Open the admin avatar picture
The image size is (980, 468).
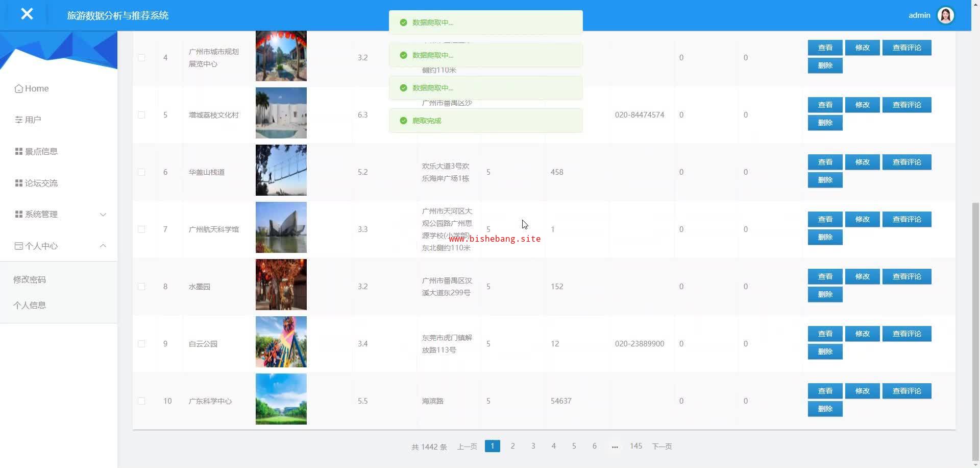[x=945, y=15]
